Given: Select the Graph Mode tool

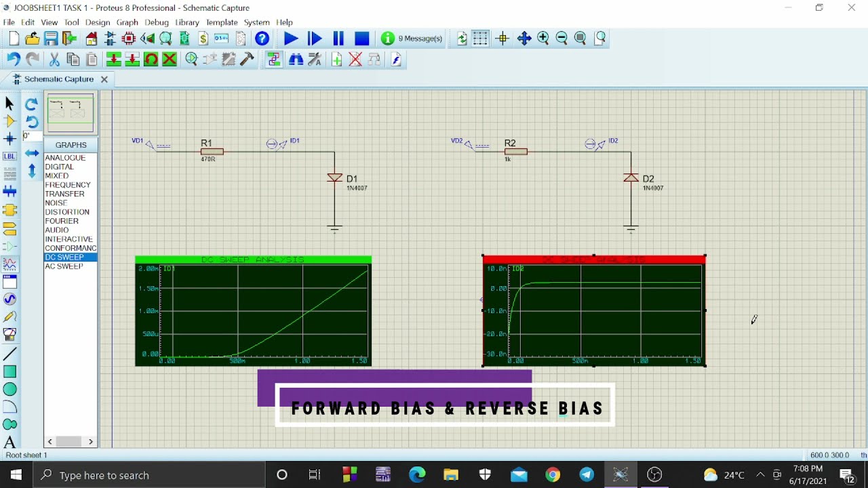Looking at the screenshot, I should pos(9,264).
